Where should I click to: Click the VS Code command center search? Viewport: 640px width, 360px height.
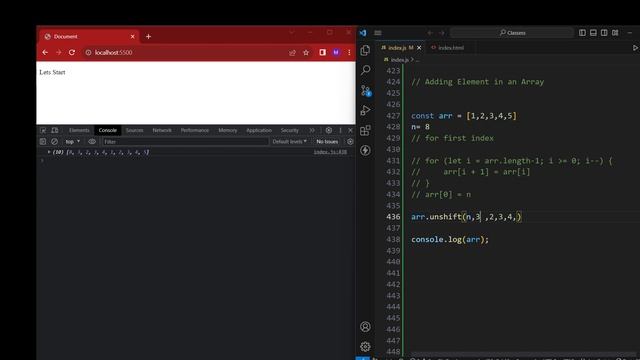[512, 33]
